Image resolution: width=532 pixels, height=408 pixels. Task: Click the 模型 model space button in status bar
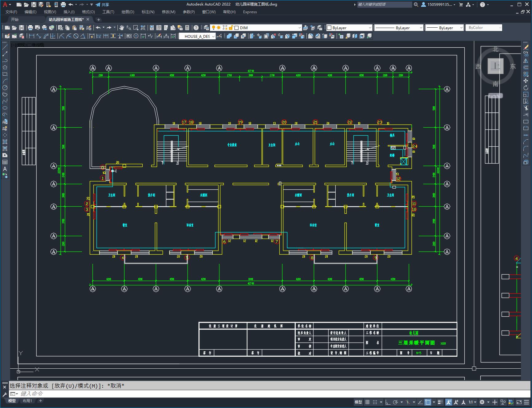358,402
